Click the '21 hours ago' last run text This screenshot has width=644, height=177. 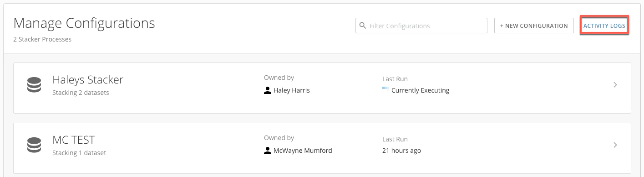(x=401, y=150)
